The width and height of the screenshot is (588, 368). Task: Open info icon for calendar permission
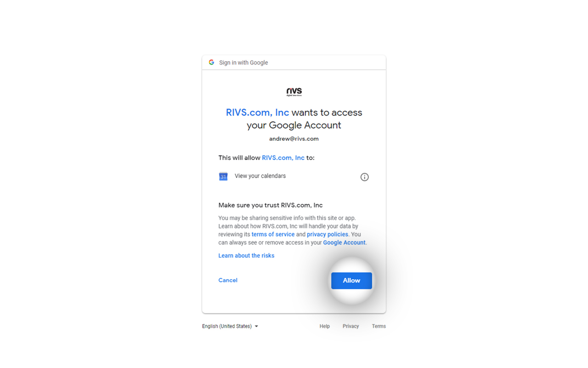pyautogui.click(x=364, y=177)
